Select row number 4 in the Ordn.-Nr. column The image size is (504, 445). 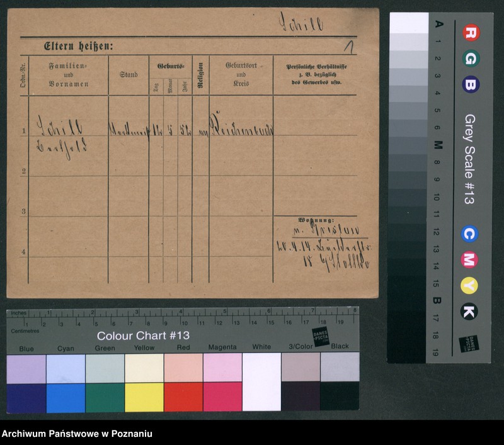tap(23, 252)
